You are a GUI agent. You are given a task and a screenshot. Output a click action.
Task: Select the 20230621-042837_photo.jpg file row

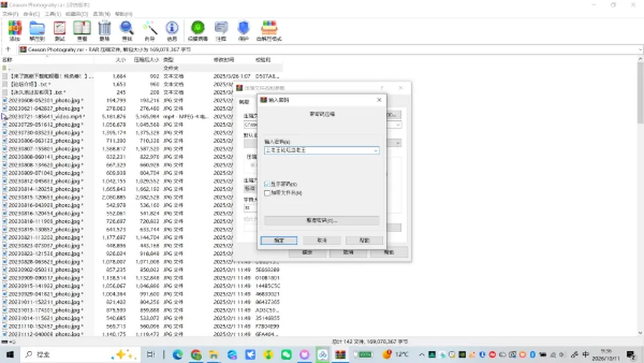(x=142, y=109)
